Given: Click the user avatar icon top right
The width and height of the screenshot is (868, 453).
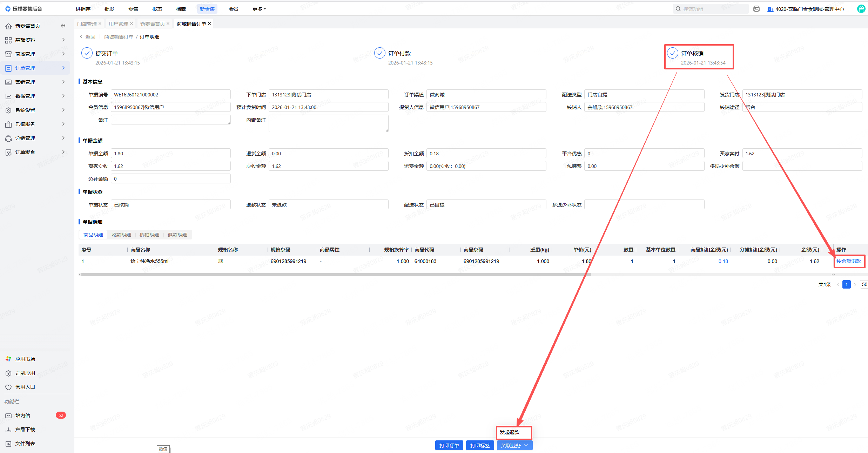Looking at the screenshot, I should [861, 9].
